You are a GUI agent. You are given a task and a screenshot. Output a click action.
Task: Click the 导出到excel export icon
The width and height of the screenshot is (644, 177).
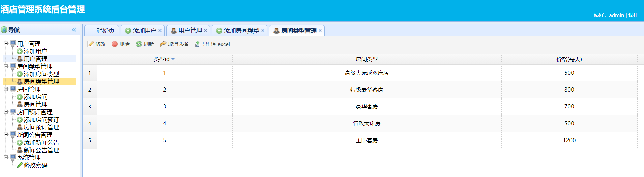[x=198, y=44]
